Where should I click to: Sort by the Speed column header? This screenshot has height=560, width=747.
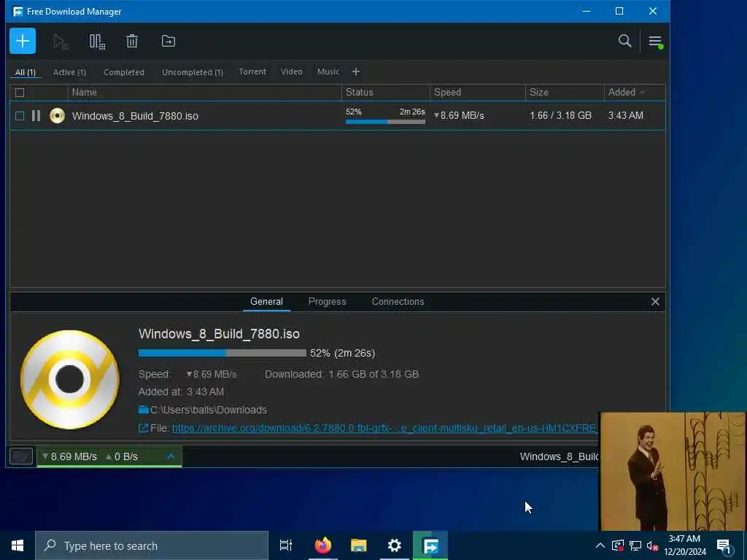477,93
